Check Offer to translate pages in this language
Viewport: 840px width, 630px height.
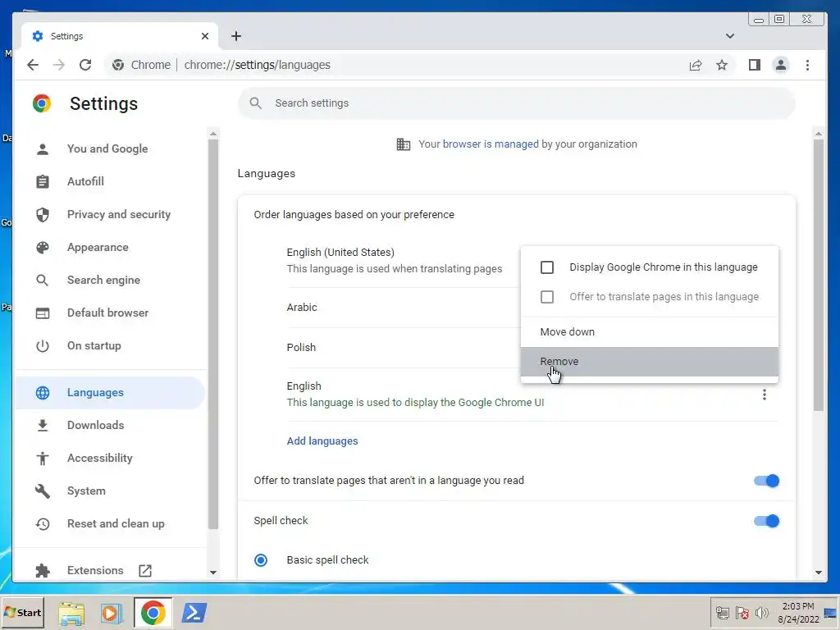(x=547, y=297)
